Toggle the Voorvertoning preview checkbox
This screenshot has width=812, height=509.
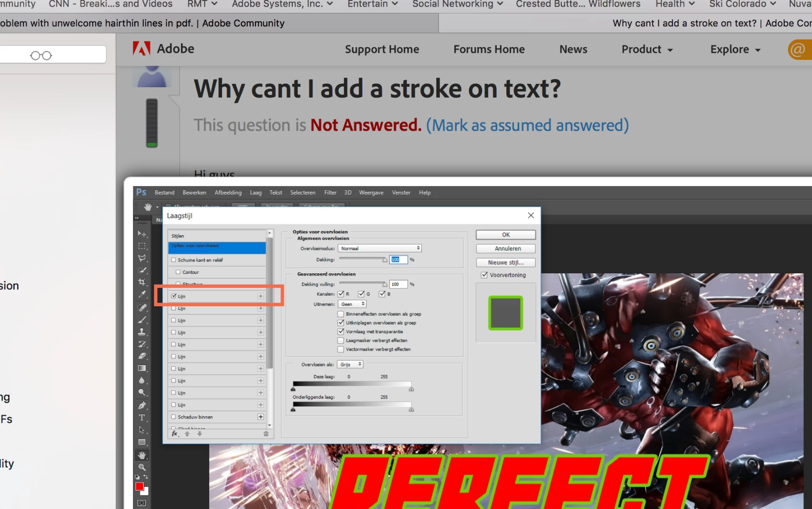coord(484,275)
